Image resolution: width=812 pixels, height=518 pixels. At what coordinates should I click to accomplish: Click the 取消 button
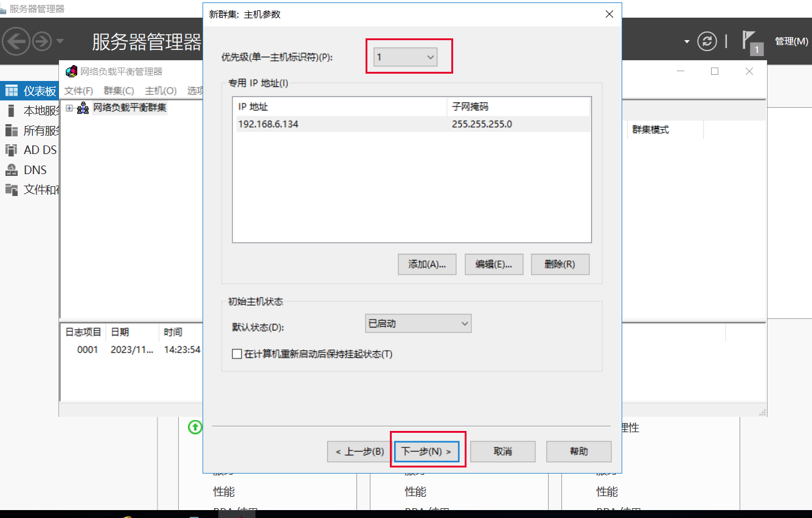502,452
